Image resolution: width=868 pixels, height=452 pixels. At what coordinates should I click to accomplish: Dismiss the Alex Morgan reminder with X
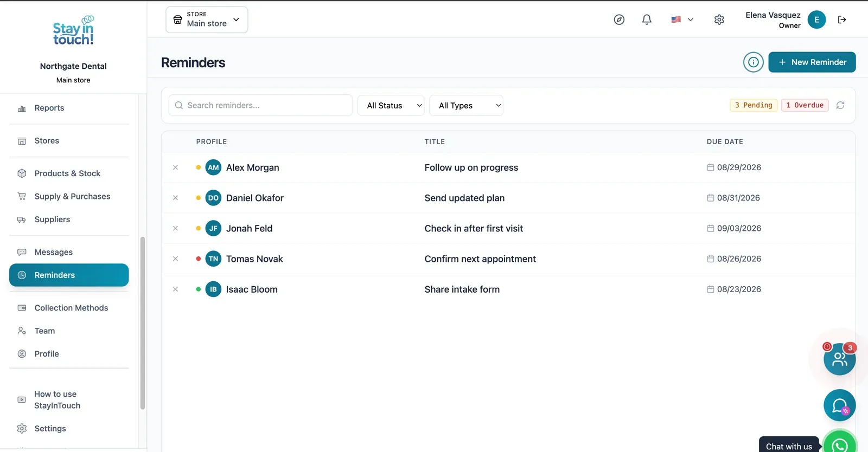pos(175,167)
